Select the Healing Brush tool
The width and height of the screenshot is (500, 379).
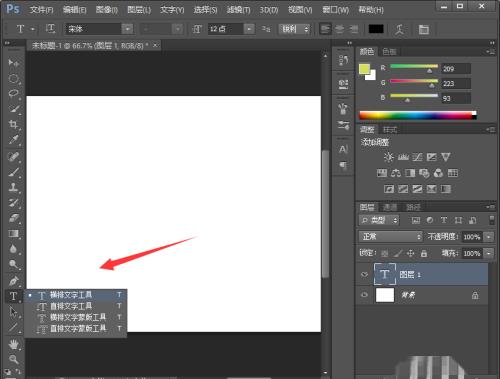(13, 156)
